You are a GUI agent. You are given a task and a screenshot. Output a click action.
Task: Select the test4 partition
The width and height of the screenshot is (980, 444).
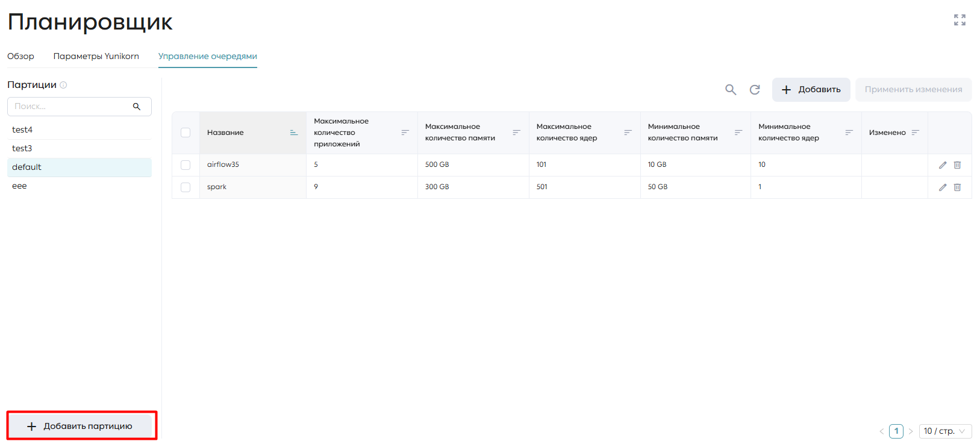click(x=80, y=130)
